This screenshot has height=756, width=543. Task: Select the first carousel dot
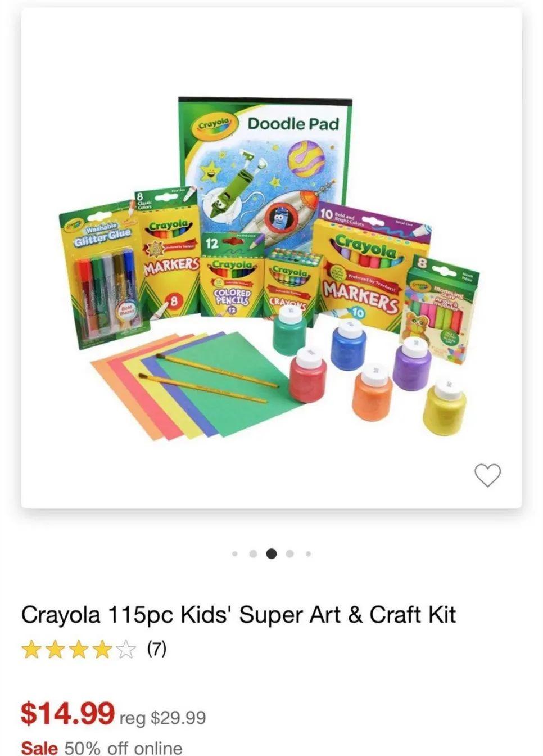click(235, 554)
